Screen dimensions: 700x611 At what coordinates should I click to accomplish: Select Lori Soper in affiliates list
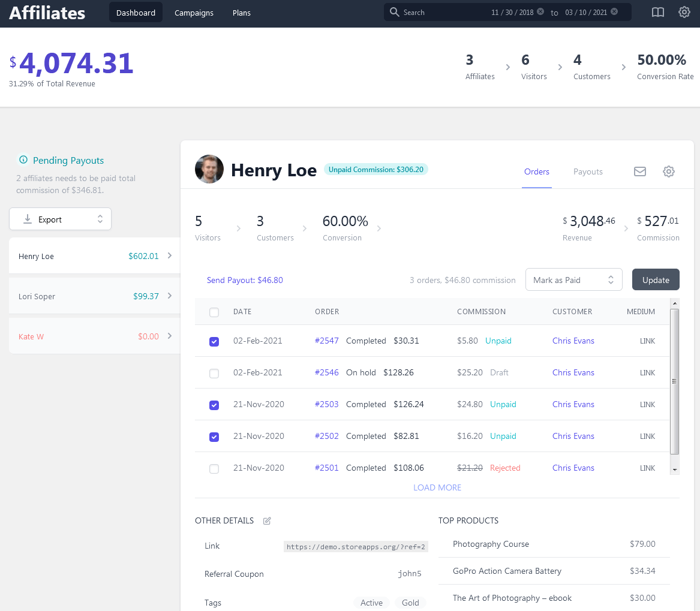pyautogui.click(x=94, y=296)
